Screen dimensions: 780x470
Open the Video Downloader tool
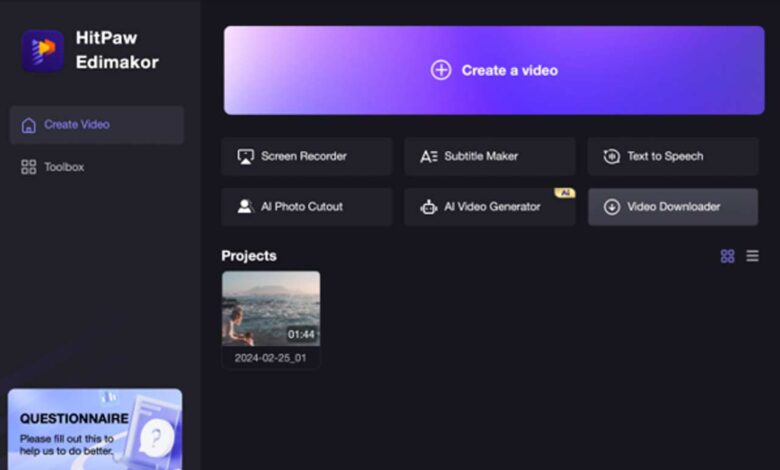(x=672, y=207)
